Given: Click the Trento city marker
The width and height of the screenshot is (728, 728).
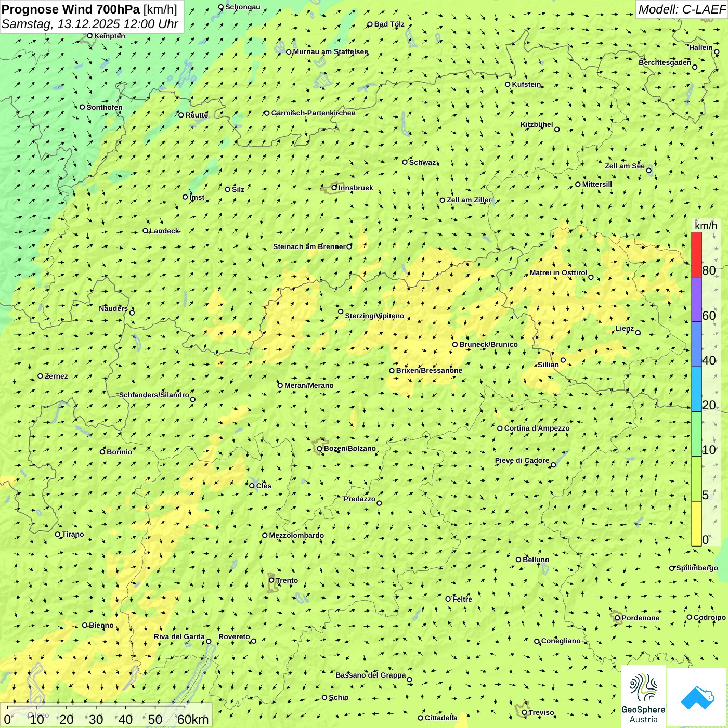Looking at the screenshot, I should pos(271,580).
